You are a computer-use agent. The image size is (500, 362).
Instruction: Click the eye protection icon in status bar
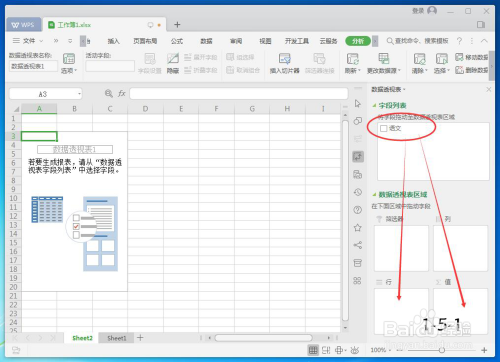355,350
